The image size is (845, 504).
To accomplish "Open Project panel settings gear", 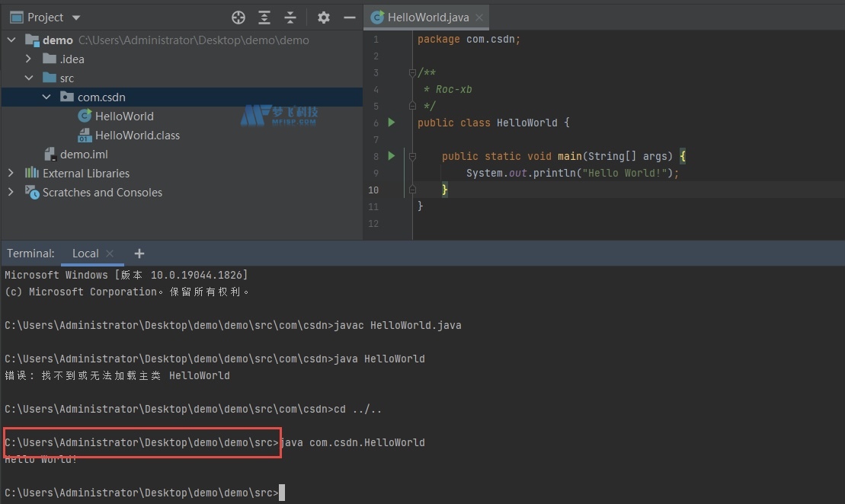I will point(324,18).
